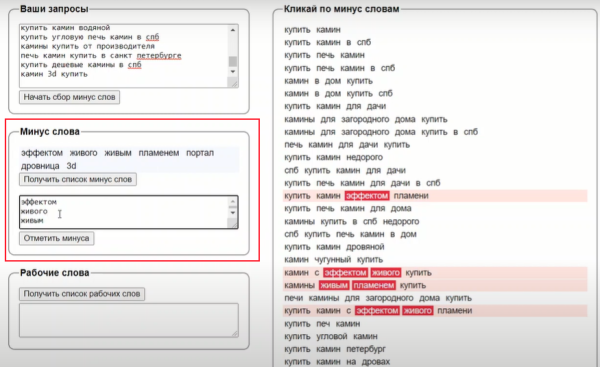Click 'камин' in first phrase 'купить камин'
Image resolution: width=600 pixels, height=367 pixels.
pos(328,30)
